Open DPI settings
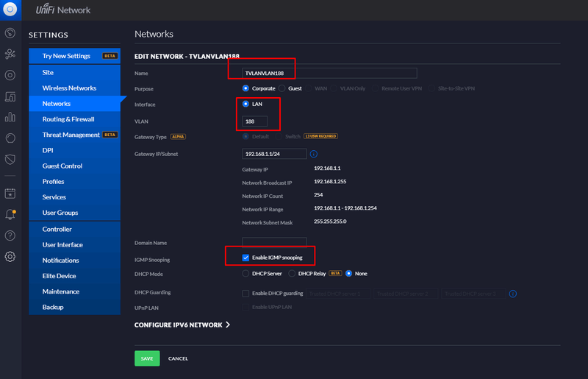Screen dimensions: 588x379 (75, 150)
